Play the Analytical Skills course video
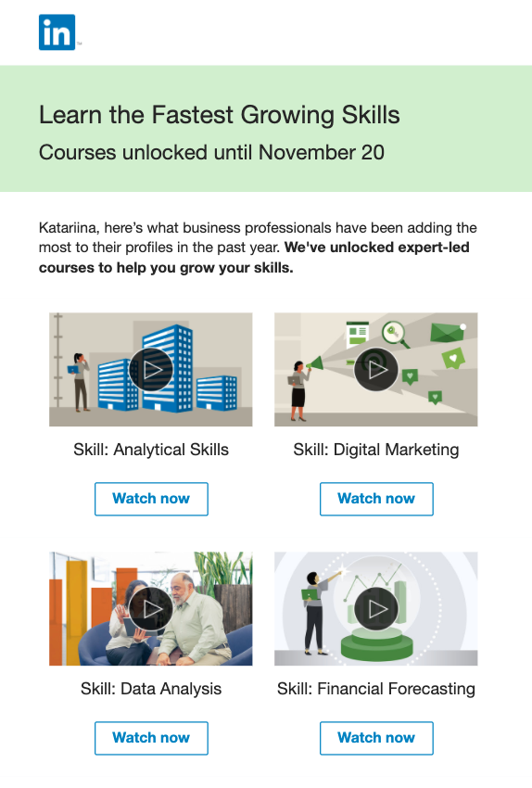The image size is (532, 788). coord(151,370)
